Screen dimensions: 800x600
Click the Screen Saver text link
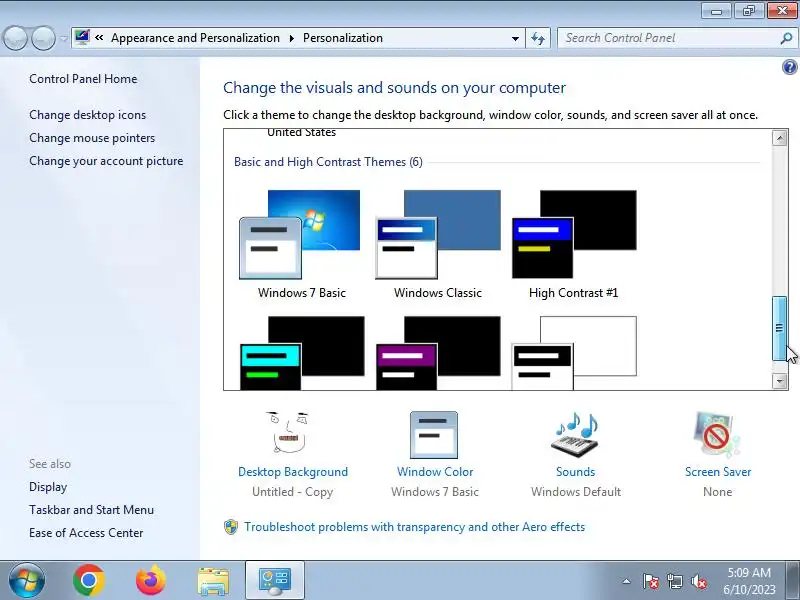718,472
